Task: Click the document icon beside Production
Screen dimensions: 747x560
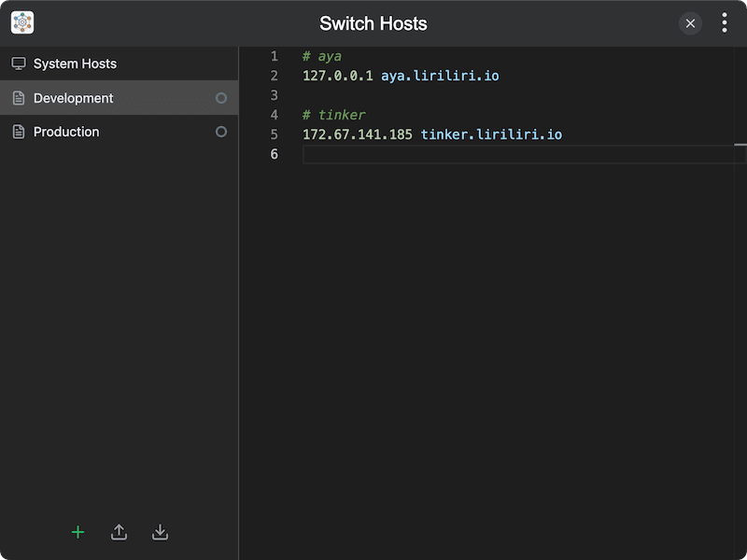Action: (20, 132)
